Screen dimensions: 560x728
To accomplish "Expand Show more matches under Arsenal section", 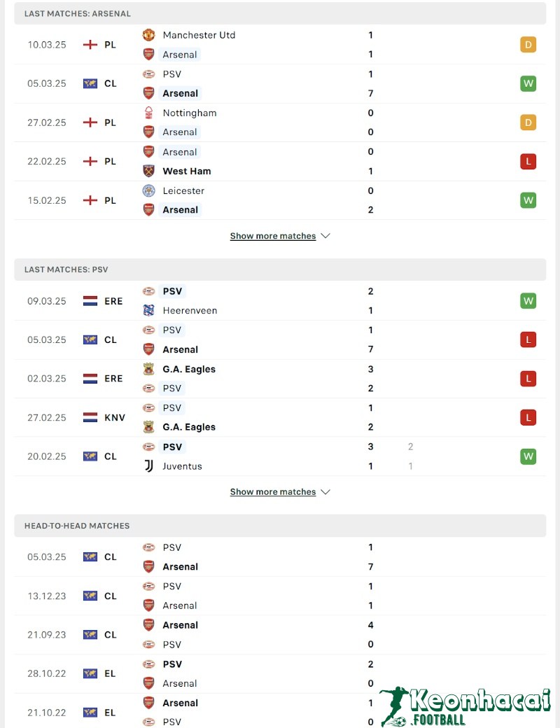I will point(273,236).
